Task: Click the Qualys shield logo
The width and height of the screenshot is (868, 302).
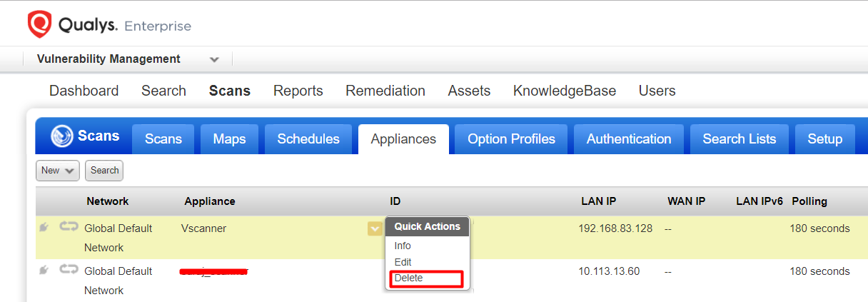Action: tap(39, 25)
